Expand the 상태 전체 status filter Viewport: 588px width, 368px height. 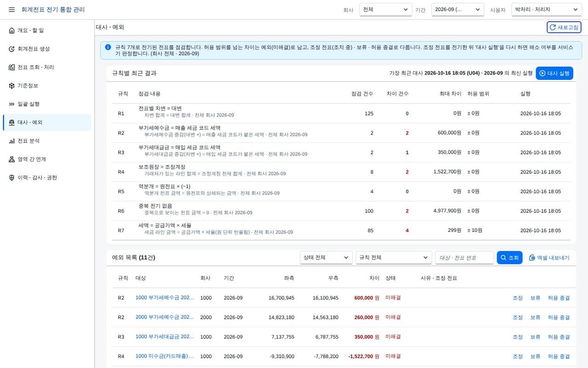tap(326, 258)
